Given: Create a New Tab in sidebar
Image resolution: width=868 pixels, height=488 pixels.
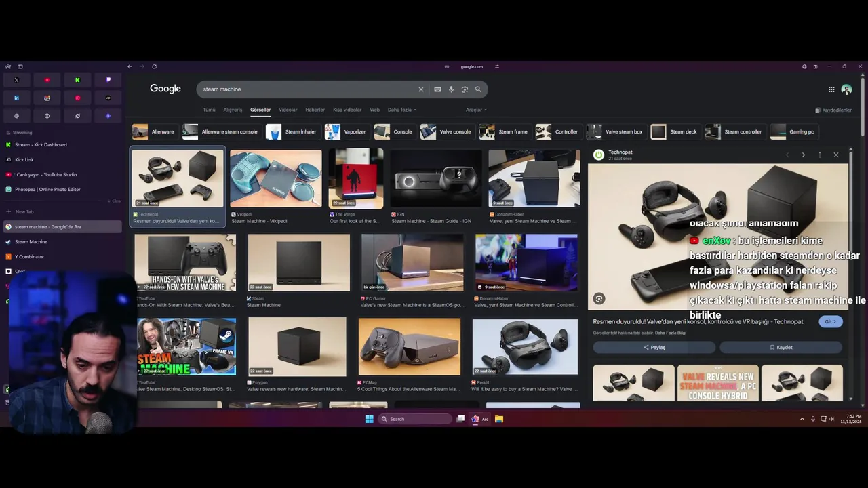Looking at the screenshot, I should click(x=62, y=211).
